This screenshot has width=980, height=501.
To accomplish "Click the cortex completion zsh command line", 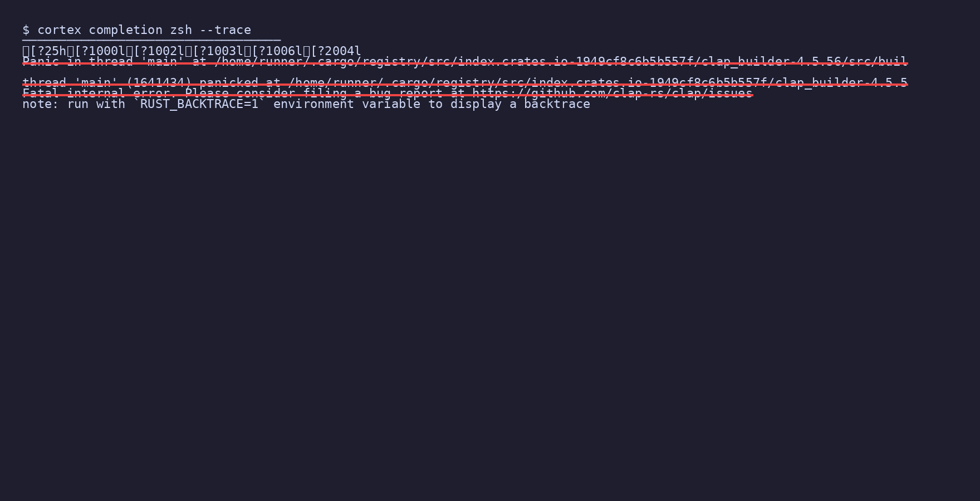I will pos(137,30).
